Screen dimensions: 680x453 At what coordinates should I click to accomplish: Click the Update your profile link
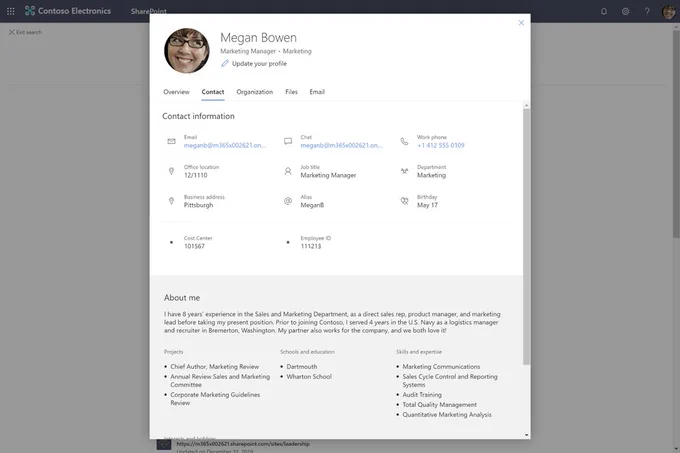(x=259, y=63)
